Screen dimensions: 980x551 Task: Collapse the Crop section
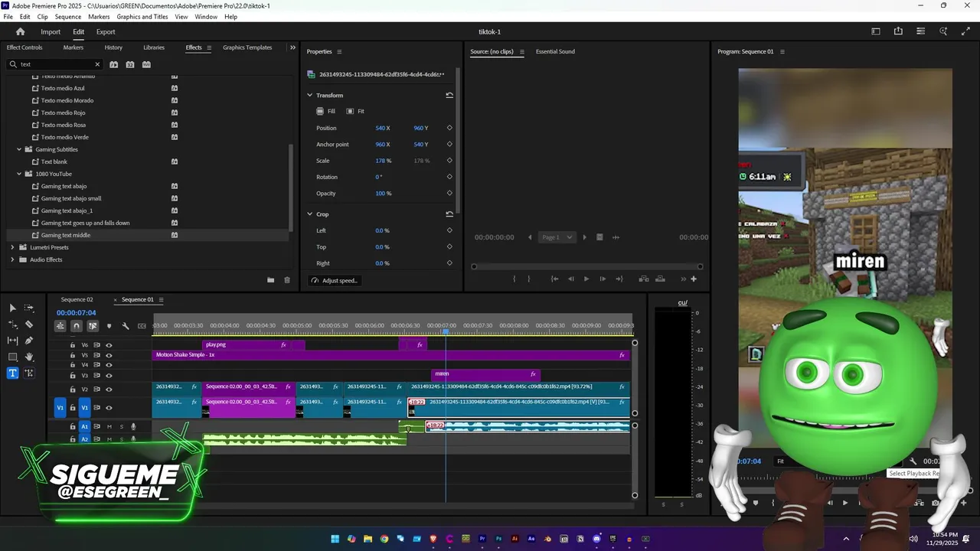(x=310, y=214)
